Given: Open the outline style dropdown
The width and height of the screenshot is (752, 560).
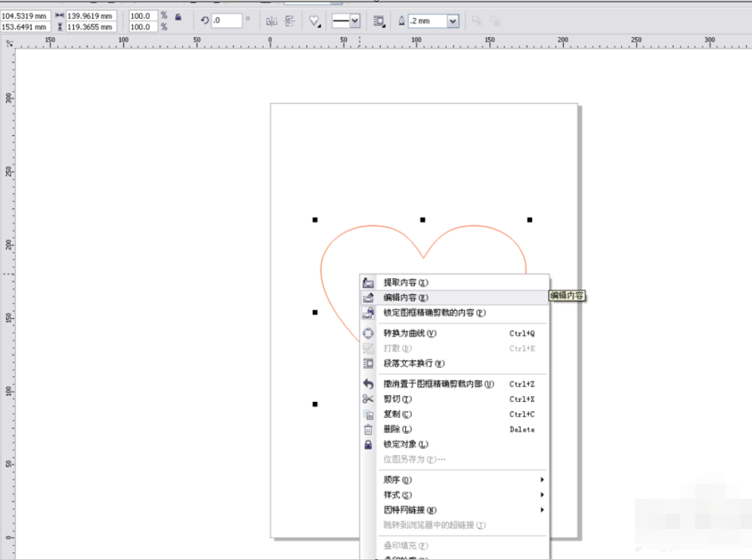Looking at the screenshot, I should [346, 20].
